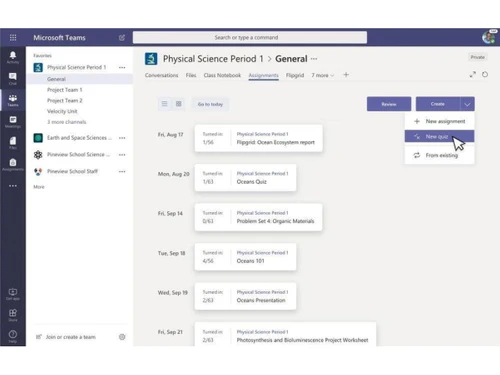500x375 pixels.
Task: Click Pineview School Science atom icon
Action: 38,155
